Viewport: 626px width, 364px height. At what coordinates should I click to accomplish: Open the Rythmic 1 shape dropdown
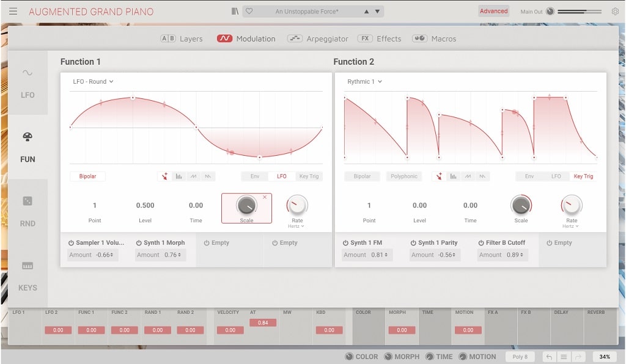(364, 81)
